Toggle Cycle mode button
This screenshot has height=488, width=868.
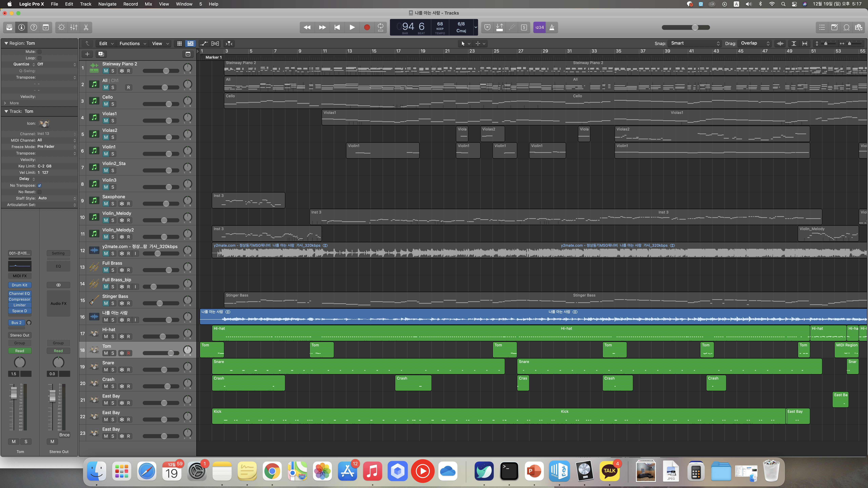(381, 27)
